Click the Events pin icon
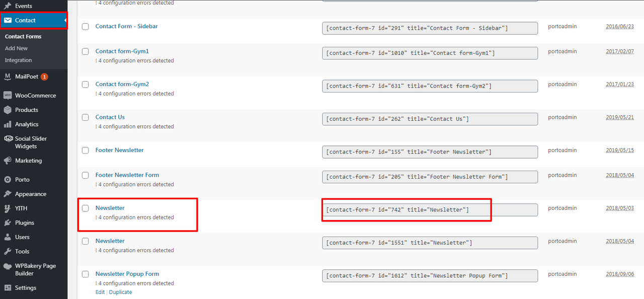Screen dimensions: 644x299 (8, 6)
